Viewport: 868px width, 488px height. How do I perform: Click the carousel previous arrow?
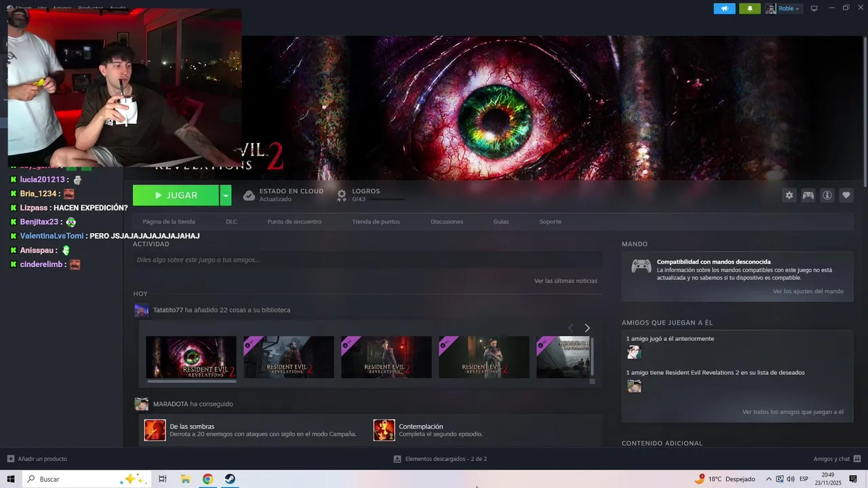coord(570,328)
